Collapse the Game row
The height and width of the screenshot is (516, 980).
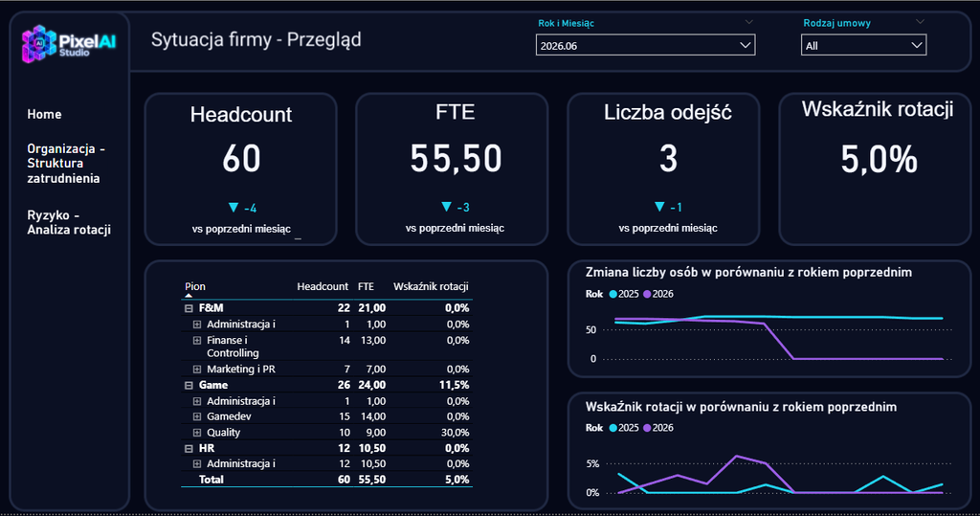pos(189,385)
